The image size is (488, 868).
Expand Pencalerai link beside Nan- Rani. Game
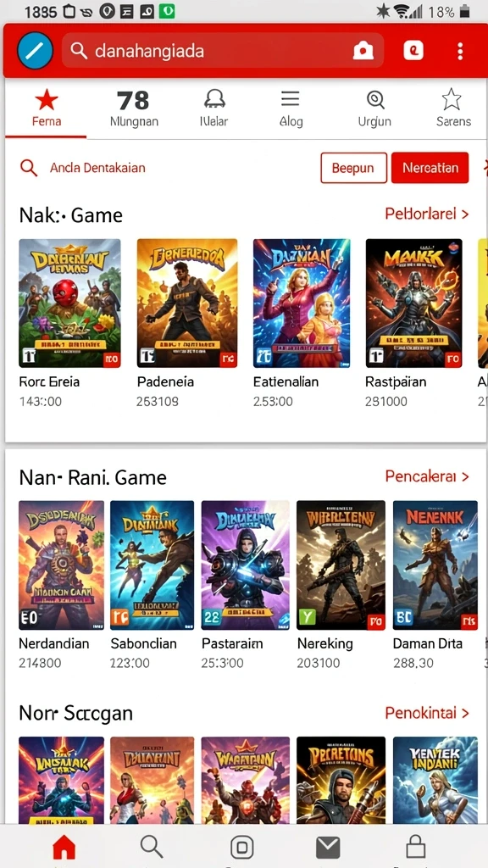coord(427,476)
